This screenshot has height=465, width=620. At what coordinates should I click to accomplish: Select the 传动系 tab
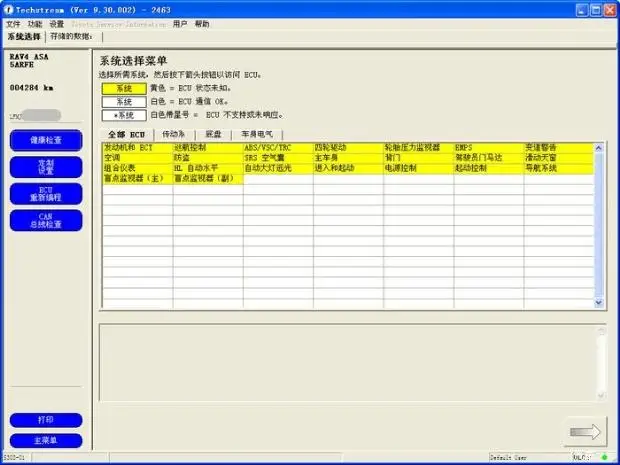(174, 134)
